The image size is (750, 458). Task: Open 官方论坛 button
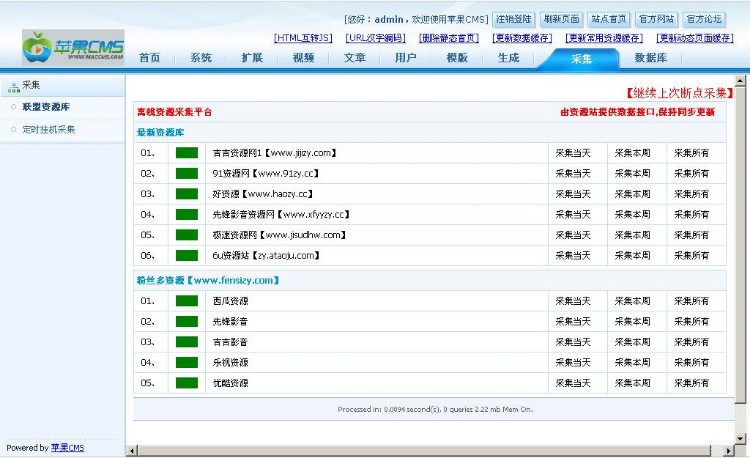coord(704,19)
